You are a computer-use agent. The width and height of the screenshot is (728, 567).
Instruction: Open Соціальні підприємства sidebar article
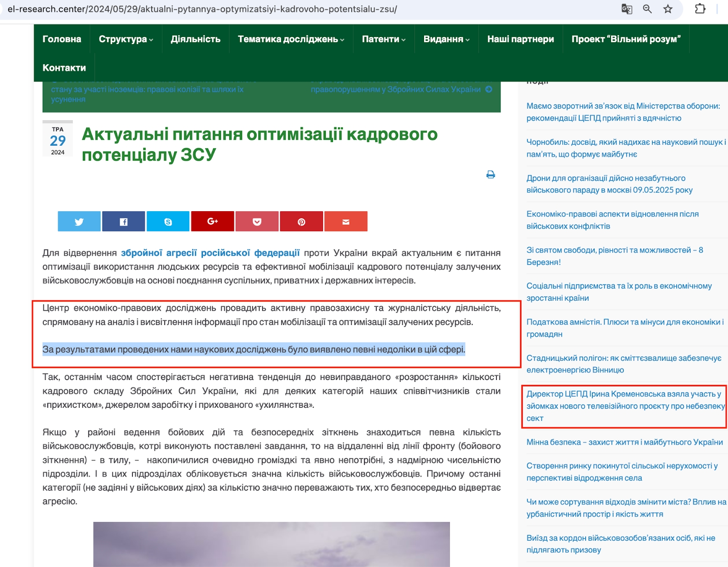pos(619,292)
